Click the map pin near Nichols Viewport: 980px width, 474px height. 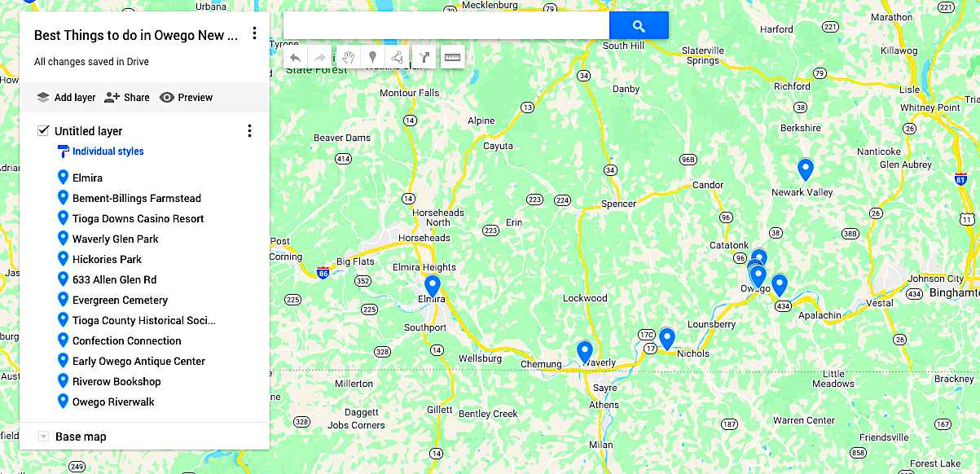[x=667, y=338]
